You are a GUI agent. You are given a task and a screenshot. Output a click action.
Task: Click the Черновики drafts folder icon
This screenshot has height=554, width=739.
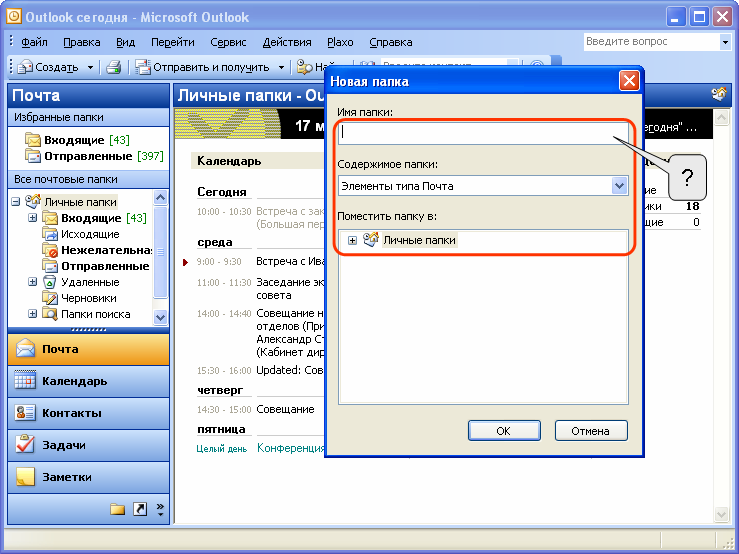(49, 298)
